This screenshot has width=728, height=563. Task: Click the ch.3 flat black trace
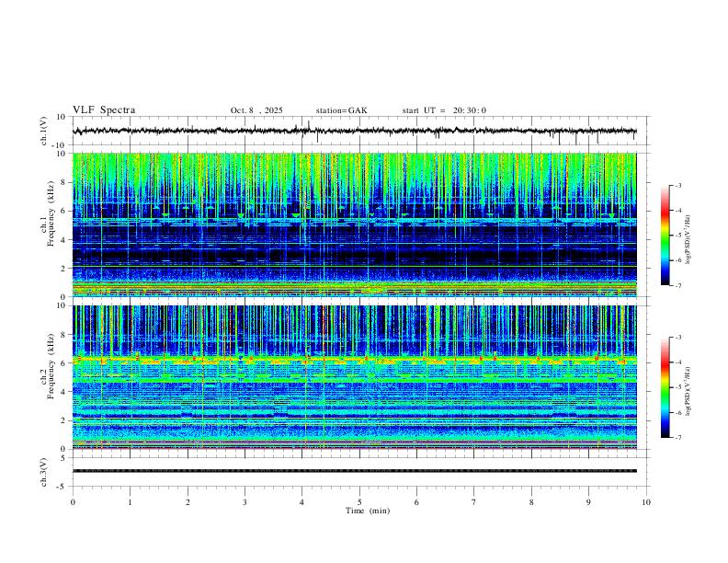(x=355, y=471)
